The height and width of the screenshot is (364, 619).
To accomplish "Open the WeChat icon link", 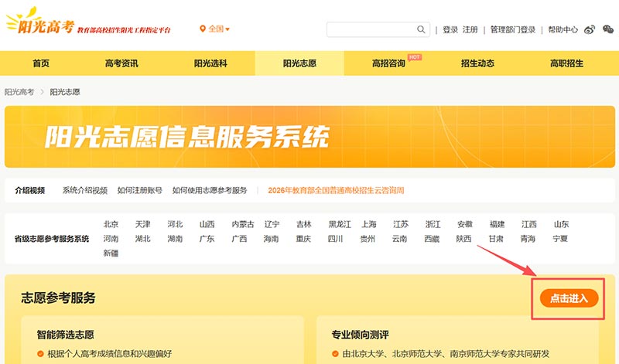I will click(x=608, y=29).
